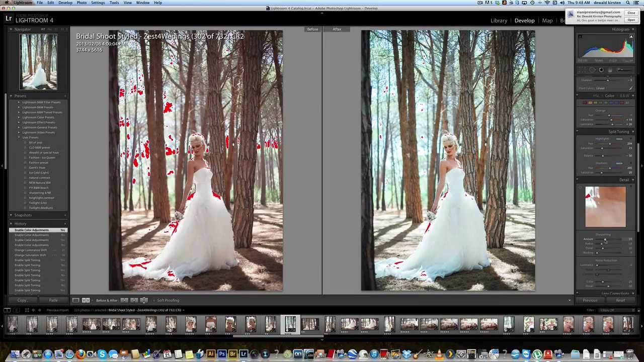Toggle filmstrip second window display button
Screen dimensions: 644x362
[x=16, y=310]
